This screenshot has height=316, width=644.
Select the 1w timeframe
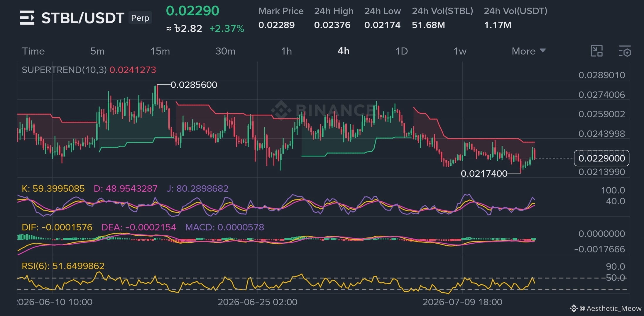[460, 51]
